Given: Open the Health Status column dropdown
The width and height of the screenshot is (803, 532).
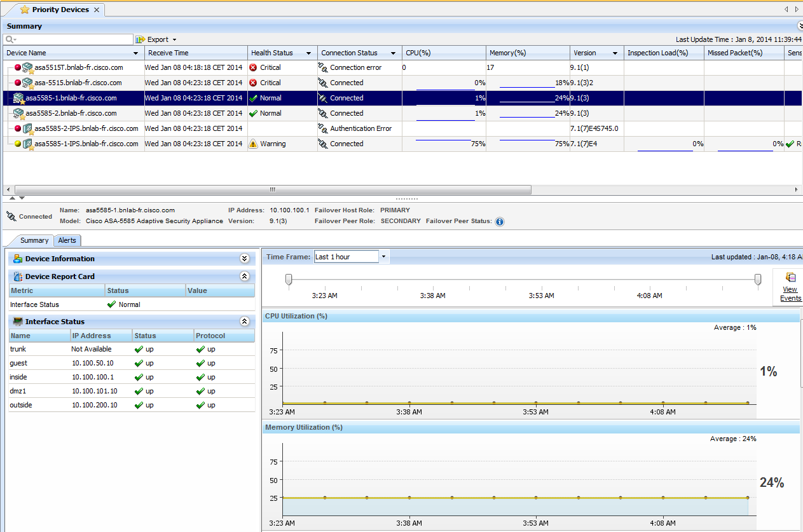Looking at the screenshot, I should point(308,53).
